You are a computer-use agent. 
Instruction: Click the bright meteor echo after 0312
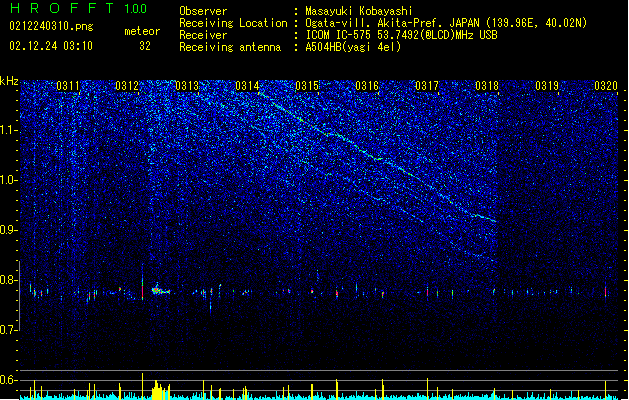pos(160,290)
